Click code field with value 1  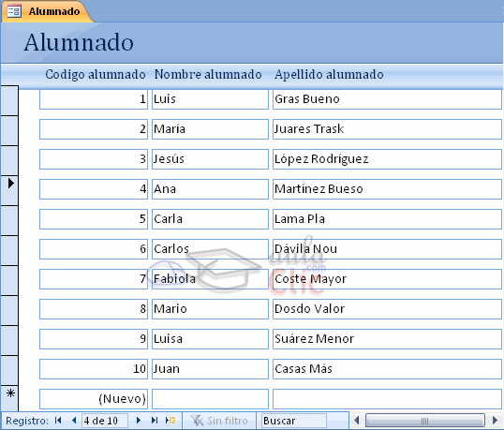[94, 99]
